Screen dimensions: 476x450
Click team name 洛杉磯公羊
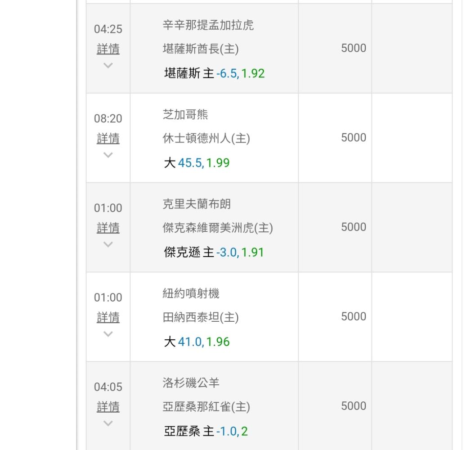point(191,383)
